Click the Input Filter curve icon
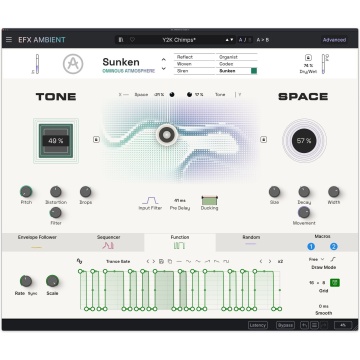 pyautogui.click(x=150, y=200)
